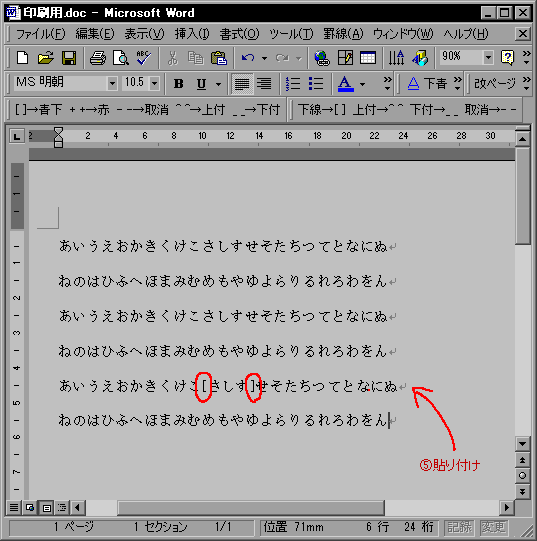Open drawing toolbar icon
The image size is (537, 541).
[420, 58]
